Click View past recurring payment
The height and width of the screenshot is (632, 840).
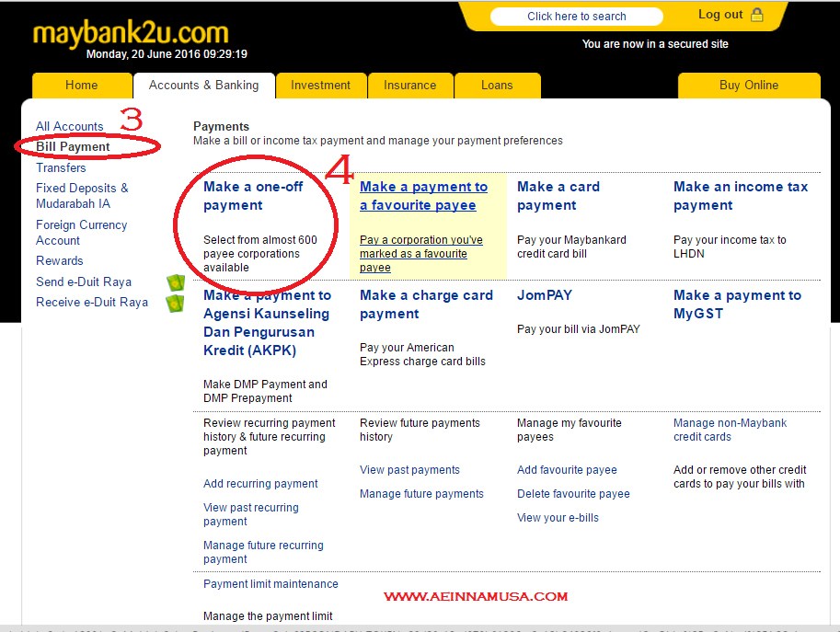(251, 514)
